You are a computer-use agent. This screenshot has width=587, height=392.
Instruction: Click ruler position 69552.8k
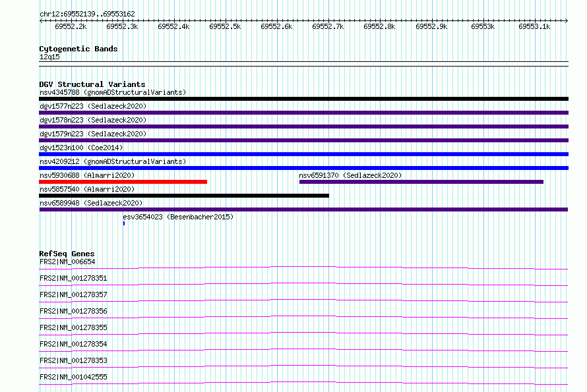(380, 26)
